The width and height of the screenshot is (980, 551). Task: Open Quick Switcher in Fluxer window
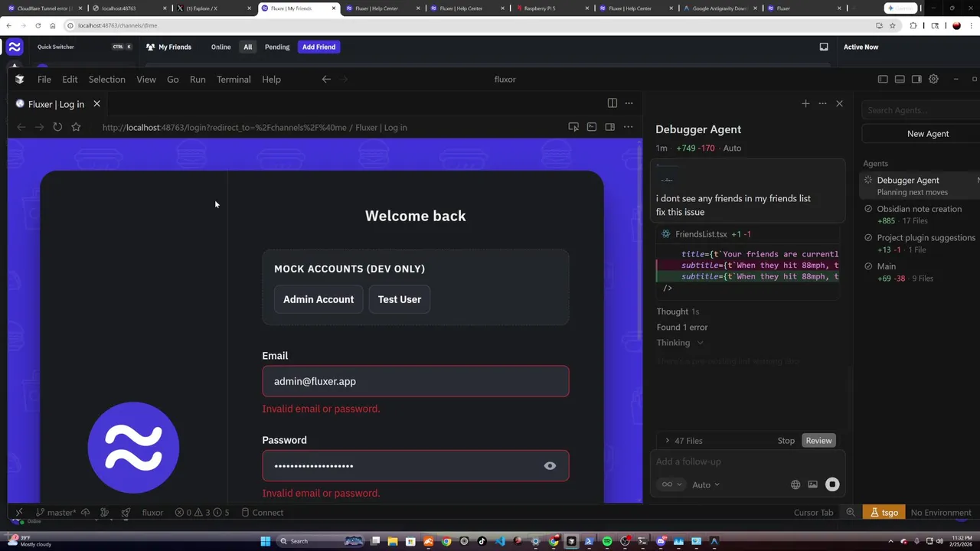84,47
